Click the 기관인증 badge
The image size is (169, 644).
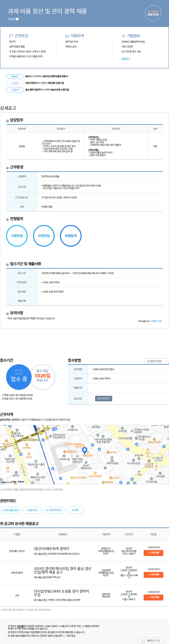click(x=15, y=83)
